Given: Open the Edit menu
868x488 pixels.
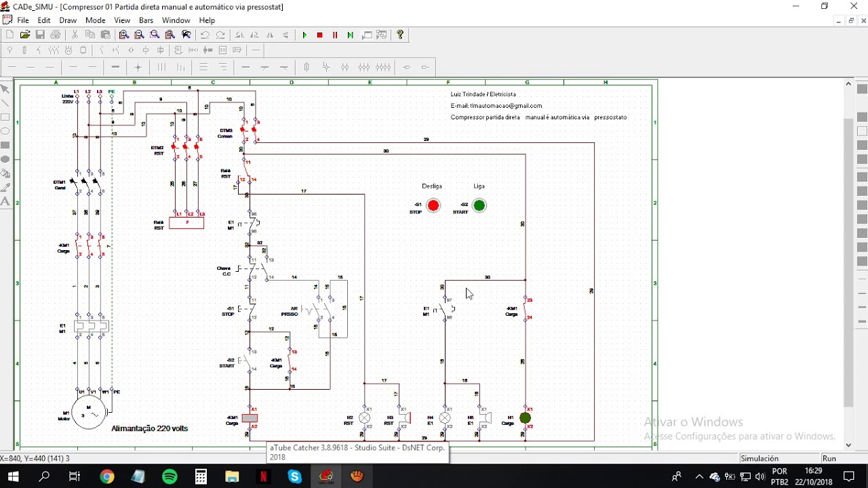Looking at the screenshot, I should pyautogui.click(x=44, y=20).
